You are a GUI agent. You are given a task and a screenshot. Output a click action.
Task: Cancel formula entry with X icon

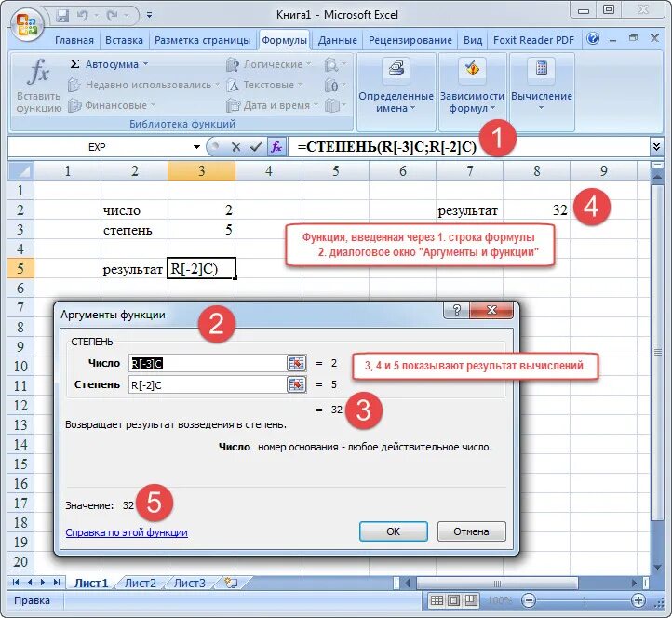pos(235,147)
